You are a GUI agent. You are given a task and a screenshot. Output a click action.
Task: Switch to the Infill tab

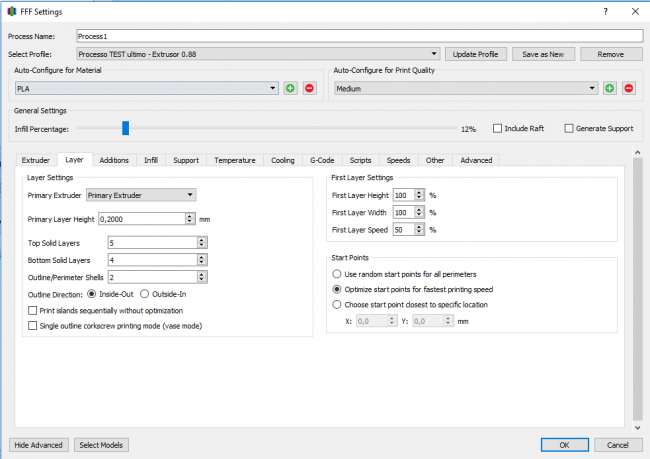coord(150,160)
